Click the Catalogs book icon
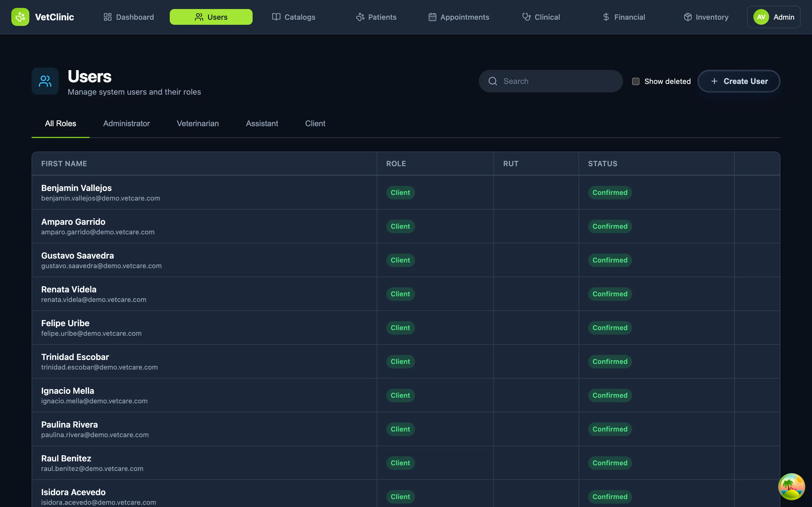 [x=276, y=17]
